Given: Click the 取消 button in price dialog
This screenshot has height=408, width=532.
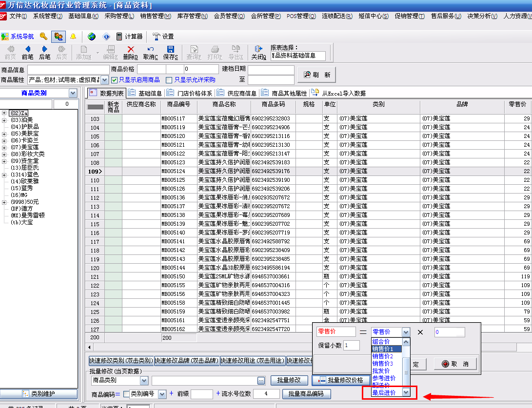Looking at the screenshot, I should click(455, 364).
